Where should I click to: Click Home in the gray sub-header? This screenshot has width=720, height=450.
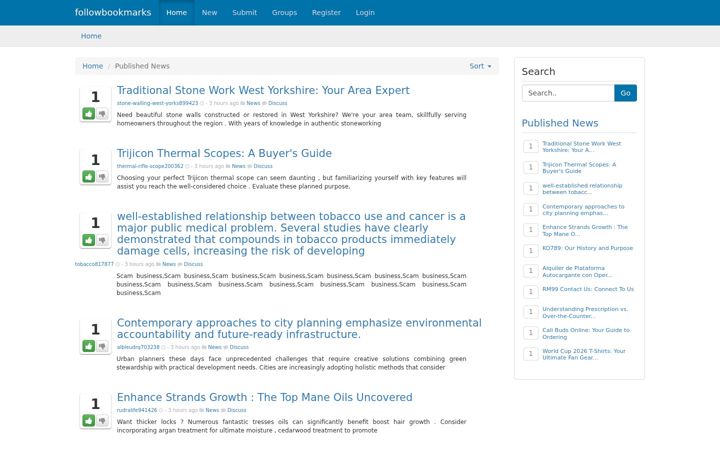click(91, 36)
